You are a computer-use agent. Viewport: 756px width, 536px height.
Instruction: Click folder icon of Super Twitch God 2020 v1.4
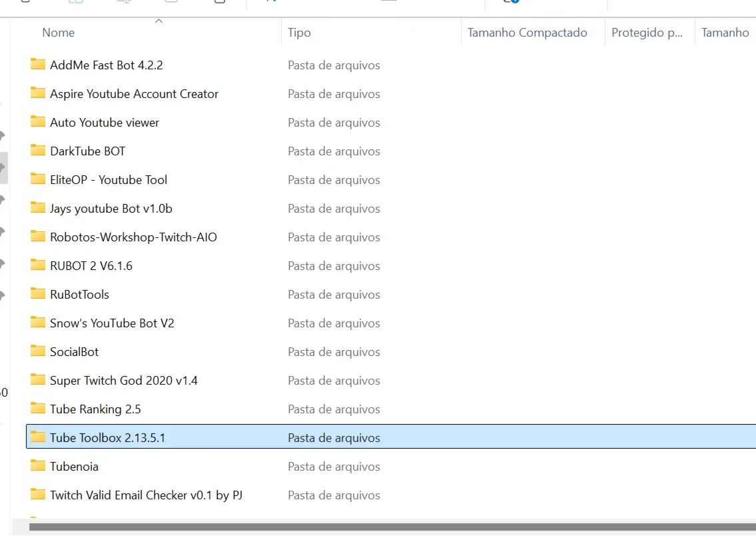pyautogui.click(x=37, y=379)
